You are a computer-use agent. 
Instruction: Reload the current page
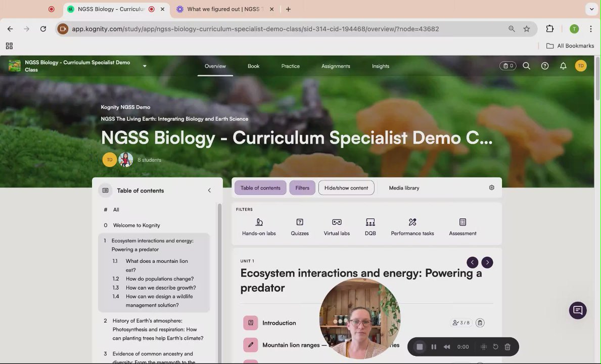[43, 29]
